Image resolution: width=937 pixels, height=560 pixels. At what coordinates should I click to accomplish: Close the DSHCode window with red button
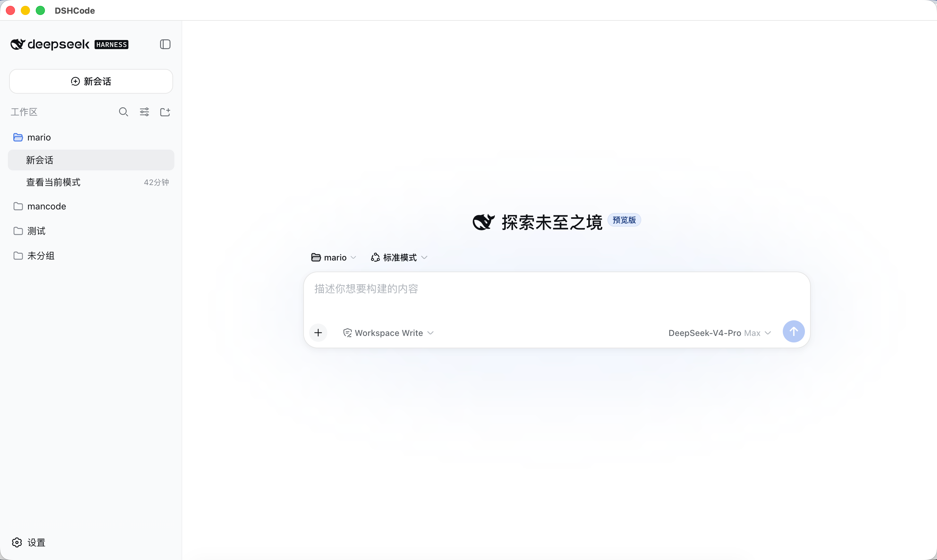coord(10,10)
